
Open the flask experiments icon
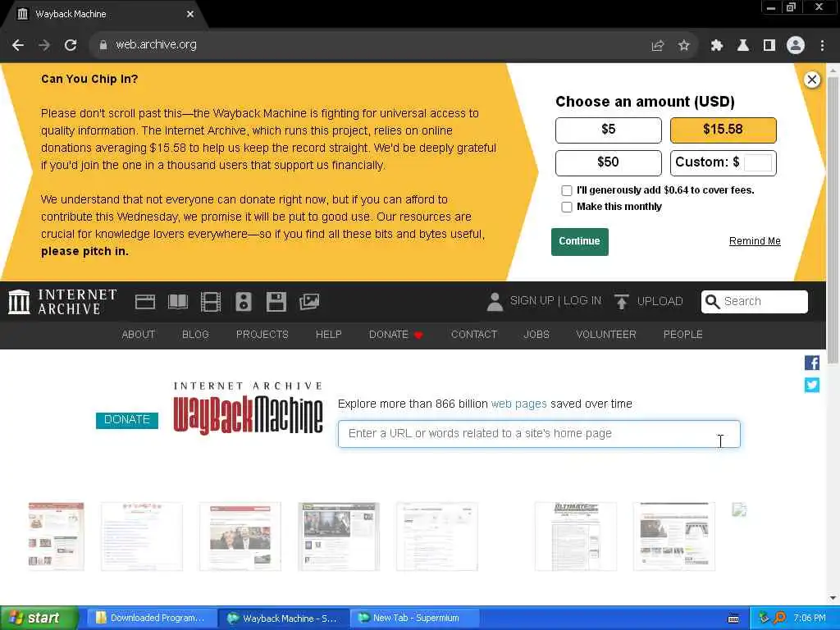[742, 46]
